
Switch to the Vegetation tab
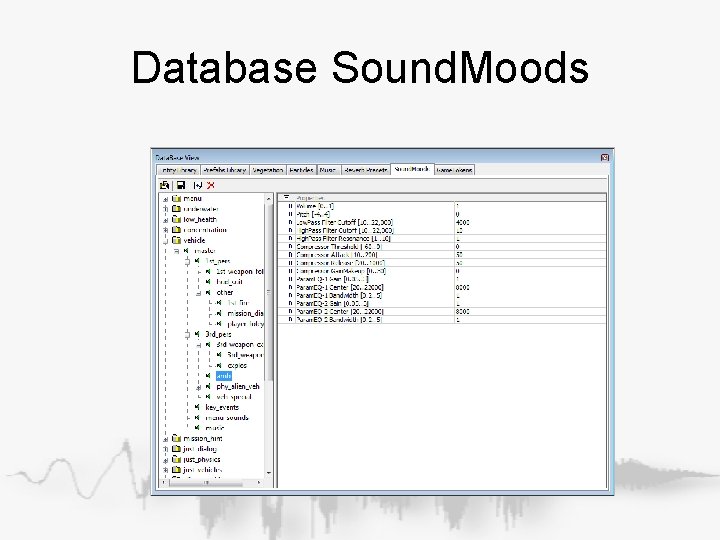[x=268, y=170]
